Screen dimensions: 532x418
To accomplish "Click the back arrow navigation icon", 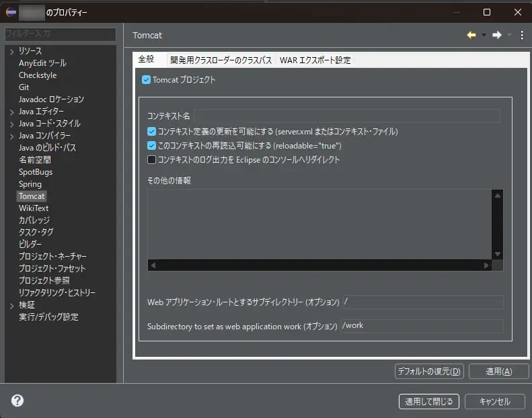I will click(471, 35).
